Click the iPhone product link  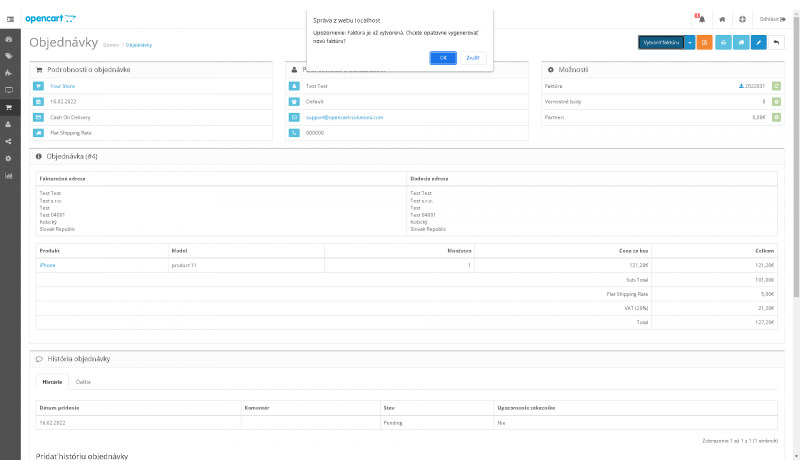47,265
